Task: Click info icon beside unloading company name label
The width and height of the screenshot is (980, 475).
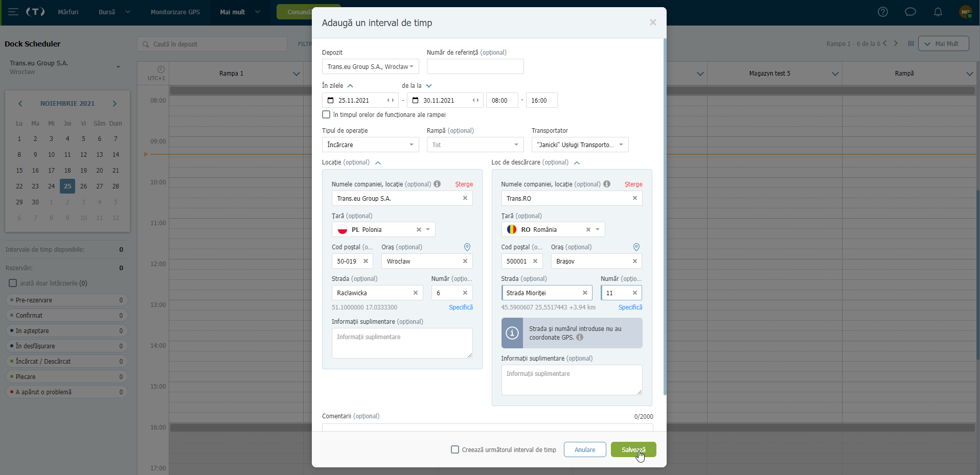Action: 607,184
